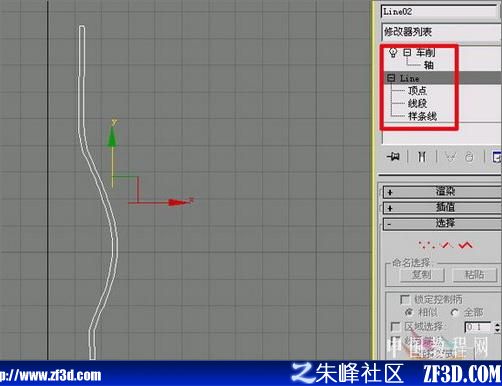Select 顶点 in the modifier stack

click(417, 90)
